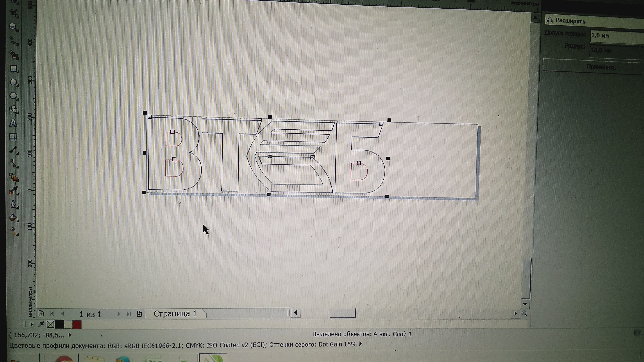Open the Страница 1 page tab
Screen dimensions: 644x362
(175, 314)
